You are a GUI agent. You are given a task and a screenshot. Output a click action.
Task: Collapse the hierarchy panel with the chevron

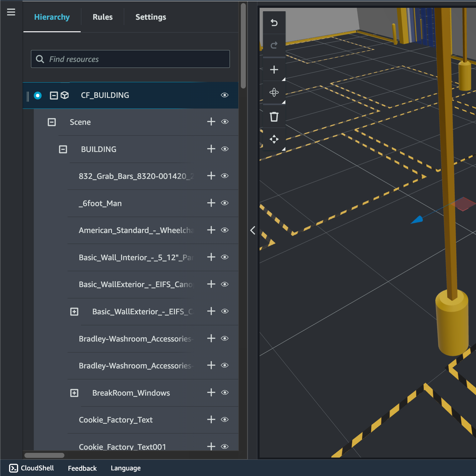(253, 230)
